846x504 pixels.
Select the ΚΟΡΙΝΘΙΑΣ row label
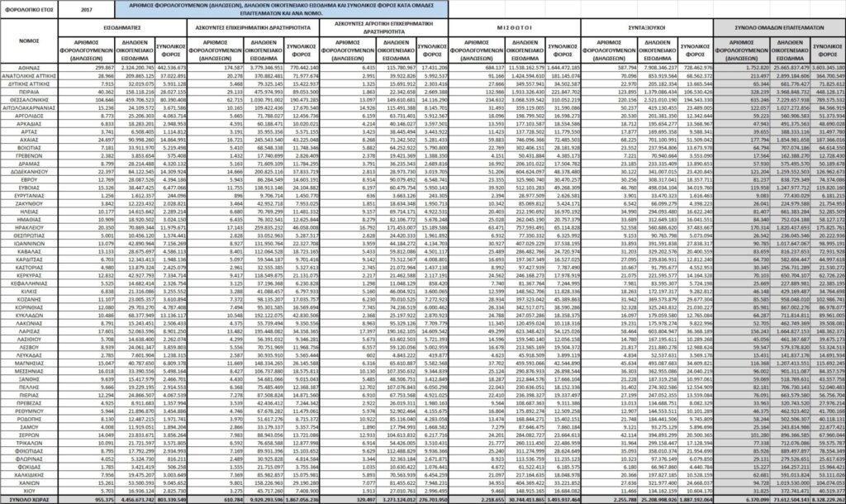pyautogui.click(x=29, y=307)
